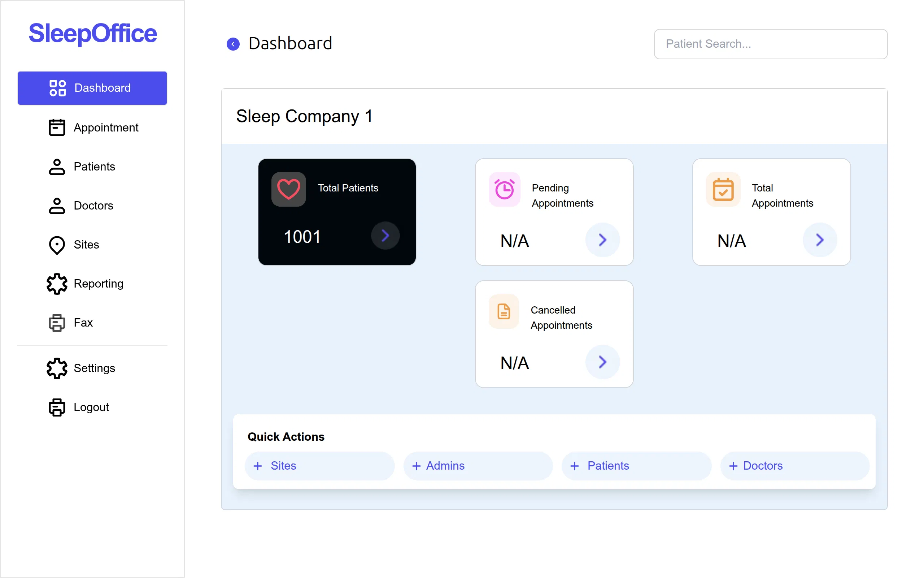Select Logout in the sidebar
The height and width of the screenshot is (578, 924).
point(92,407)
